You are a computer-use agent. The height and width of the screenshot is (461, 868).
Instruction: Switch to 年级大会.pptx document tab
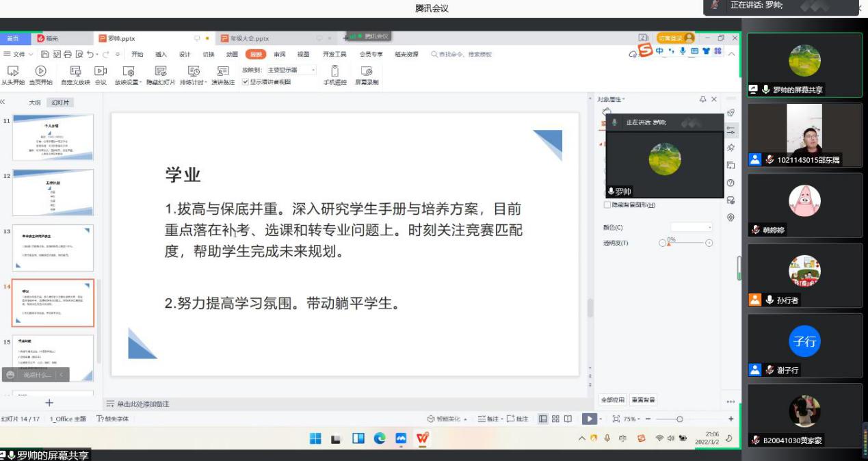[250, 38]
